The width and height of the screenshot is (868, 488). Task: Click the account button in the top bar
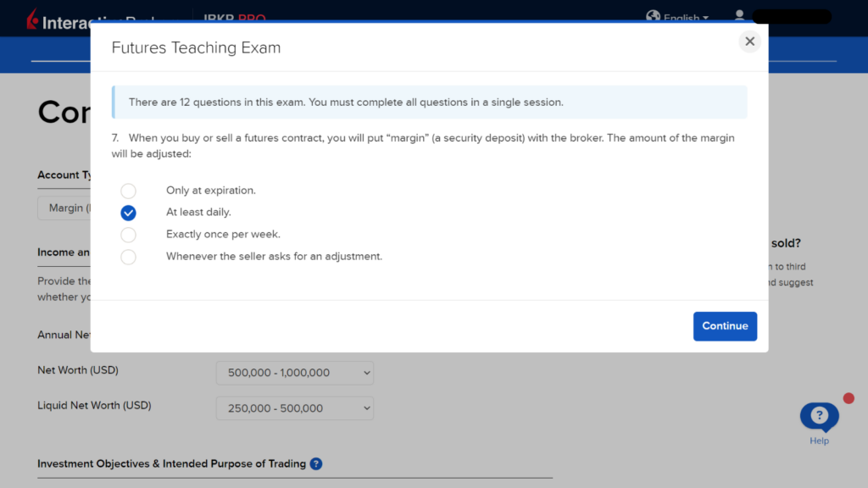(x=792, y=16)
